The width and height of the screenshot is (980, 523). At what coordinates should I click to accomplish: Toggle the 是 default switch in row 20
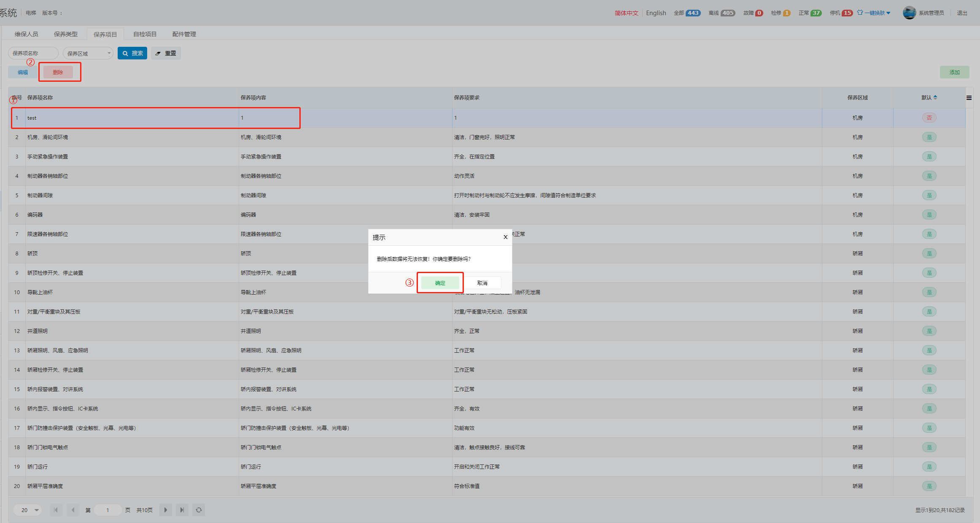(929, 486)
